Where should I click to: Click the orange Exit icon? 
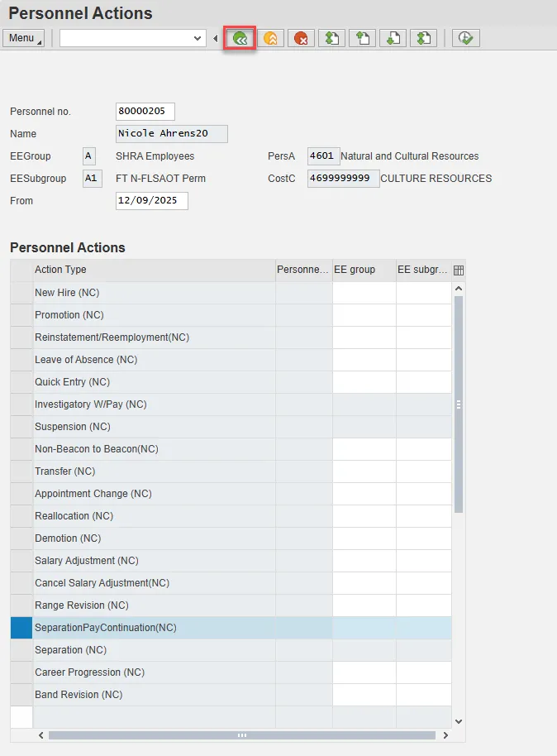(270, 38)
